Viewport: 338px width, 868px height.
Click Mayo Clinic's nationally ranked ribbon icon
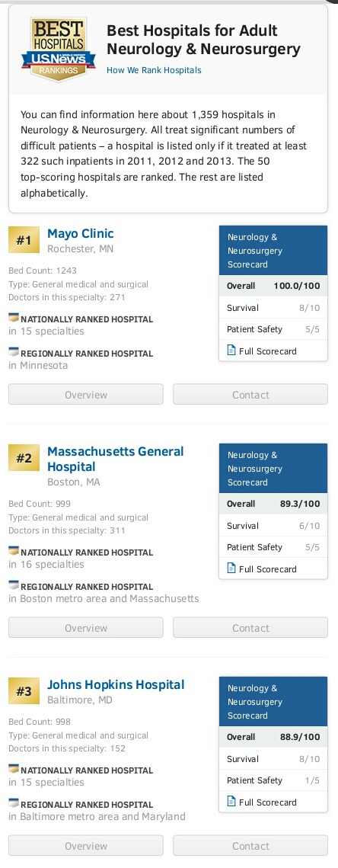click(14, 319)
